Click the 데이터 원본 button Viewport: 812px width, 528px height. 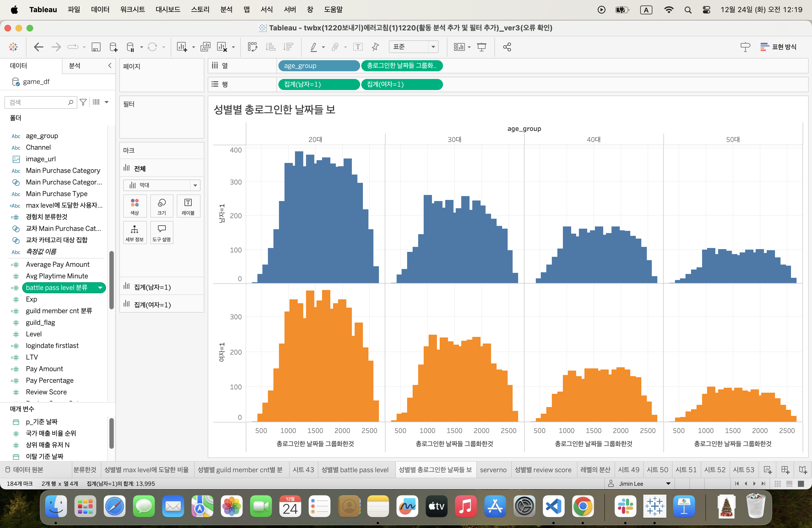point(25,470)
